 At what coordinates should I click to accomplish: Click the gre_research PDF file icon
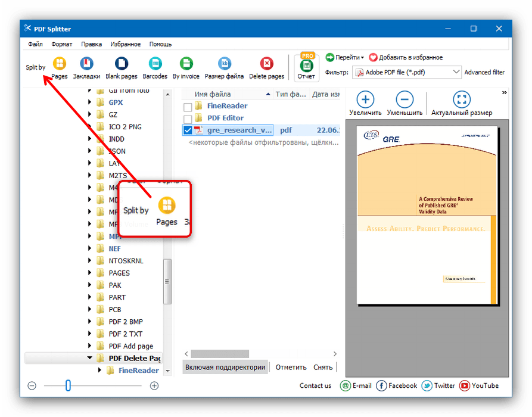(x=198, y=130)
